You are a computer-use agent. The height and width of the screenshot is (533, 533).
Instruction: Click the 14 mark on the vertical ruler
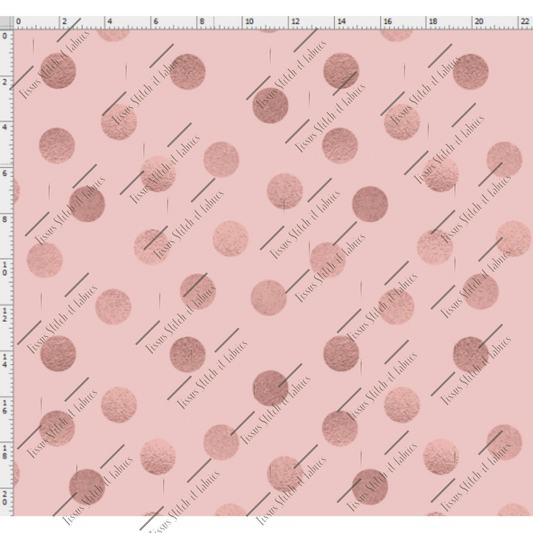(x=4, y=361)
